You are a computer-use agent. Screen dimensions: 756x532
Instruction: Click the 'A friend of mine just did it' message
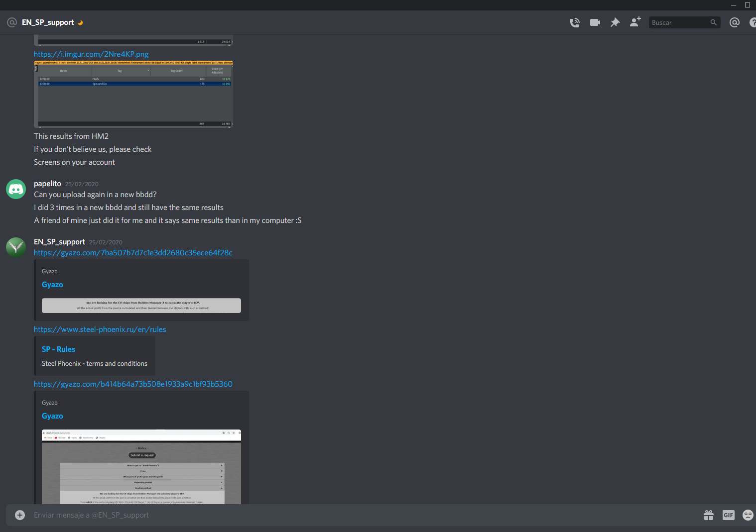click(x=167, y=220)
